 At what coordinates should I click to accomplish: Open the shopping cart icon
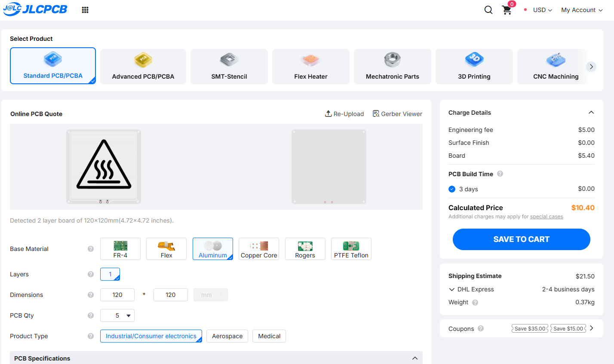point(507,10)
